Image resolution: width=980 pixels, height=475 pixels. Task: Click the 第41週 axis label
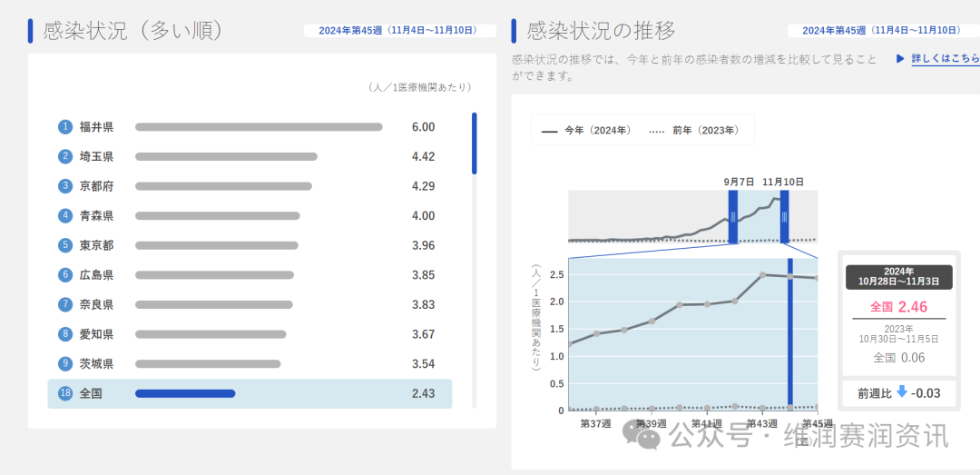click(706, 423)
